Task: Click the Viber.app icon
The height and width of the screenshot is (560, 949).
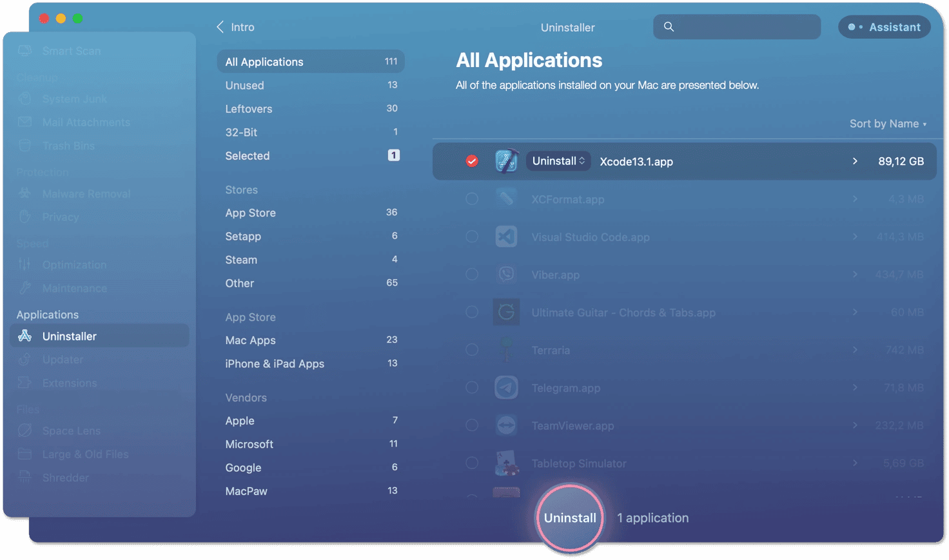Action: point(507,275)
